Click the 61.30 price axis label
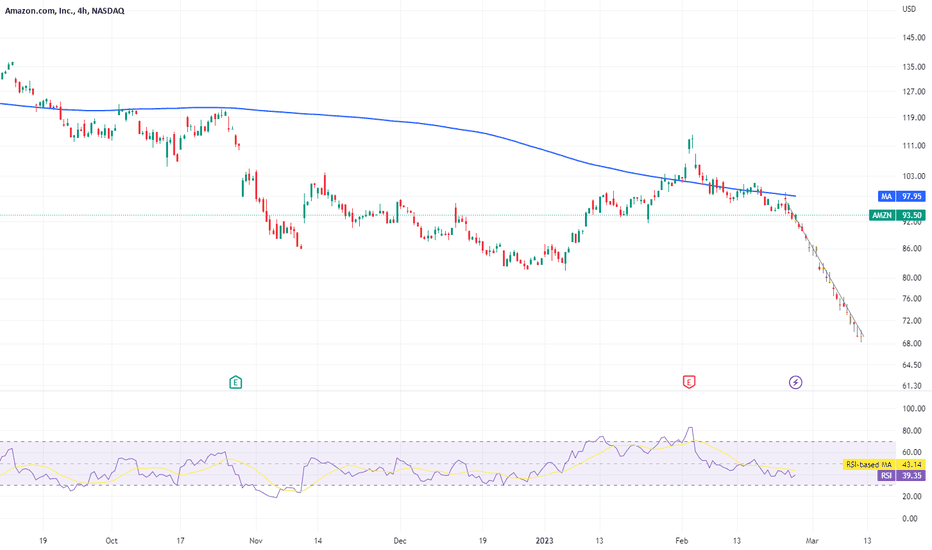The width and height of the screenshot is (932, 550). click(x=912, y=386)
